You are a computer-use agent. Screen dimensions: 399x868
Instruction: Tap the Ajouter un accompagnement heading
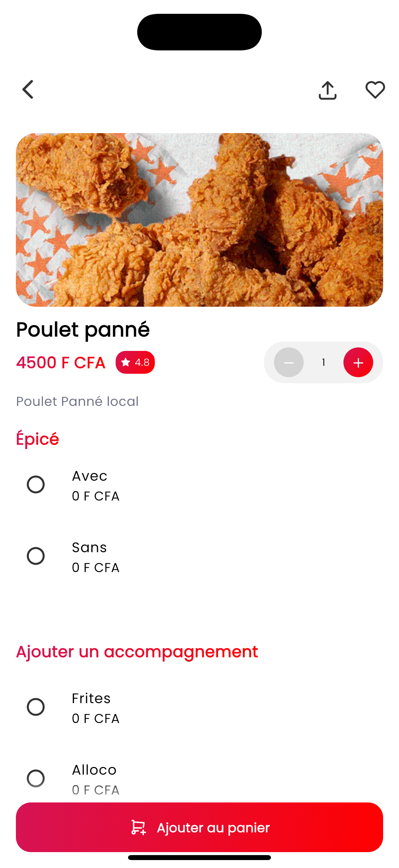click(x=137, y=652)
